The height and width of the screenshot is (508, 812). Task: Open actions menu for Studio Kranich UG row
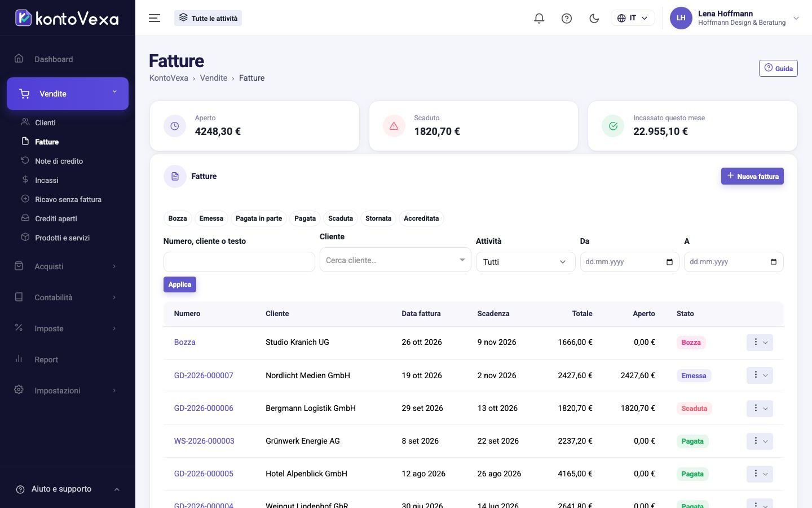coord(760,343)
